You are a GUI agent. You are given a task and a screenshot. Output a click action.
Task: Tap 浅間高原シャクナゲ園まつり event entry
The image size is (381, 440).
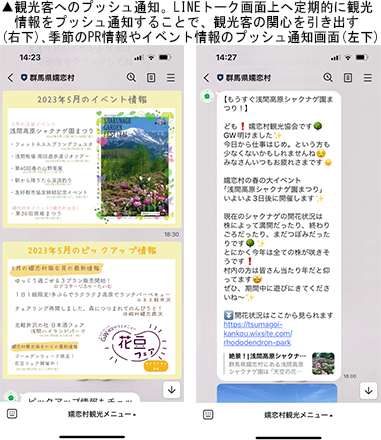click(x=52, y=131)
